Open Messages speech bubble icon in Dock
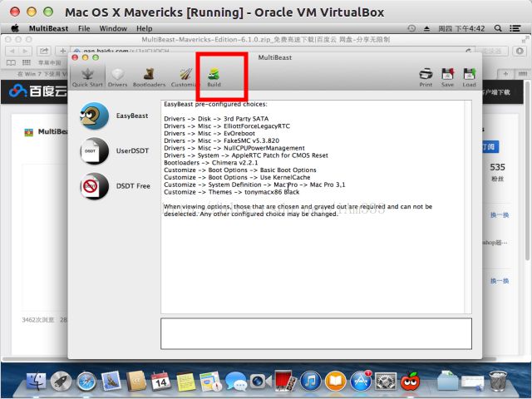Viewport: 532px width, 399px height. tap(236, 381)
